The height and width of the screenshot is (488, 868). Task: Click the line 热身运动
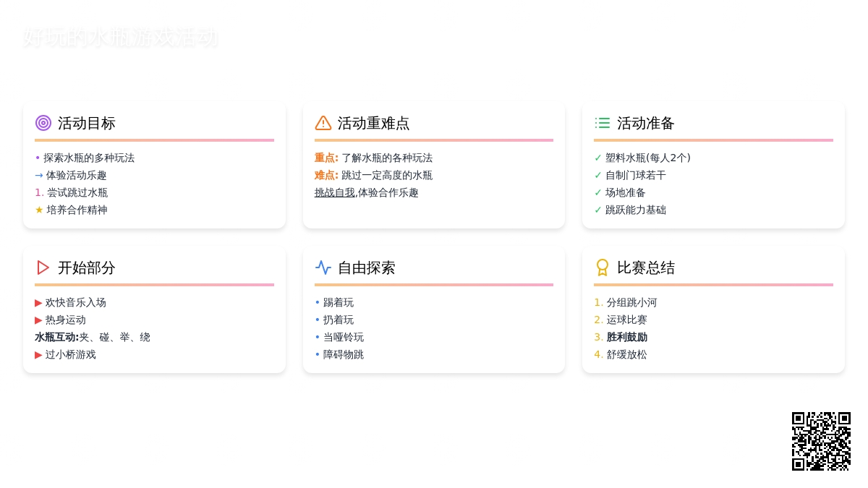[66, 320]
